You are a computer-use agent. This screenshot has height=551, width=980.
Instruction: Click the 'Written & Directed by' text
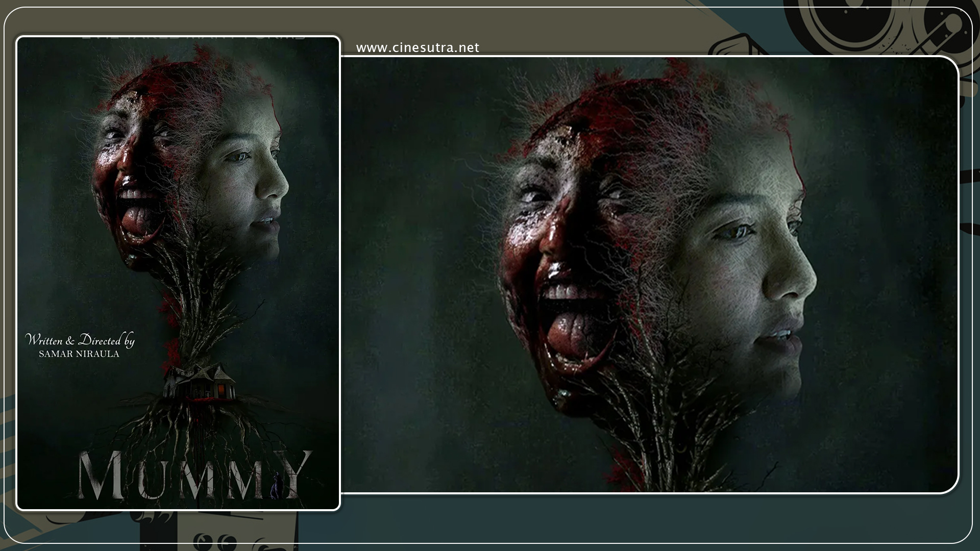pos(80,340)
